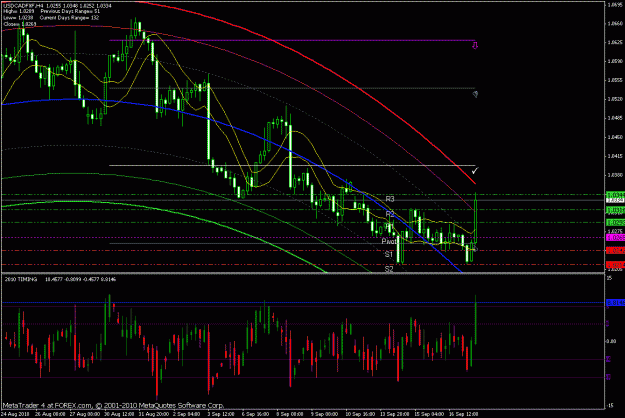Click the R3 pivot level label

390,199
